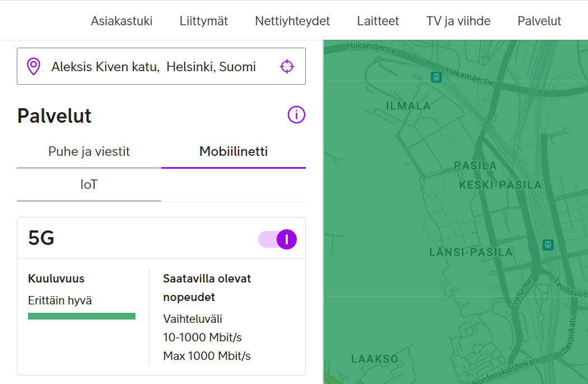The width and height of the screenshot is (588, 384).
Task: Open Nettiyhteydet in top navigation
Action: click(292, 21)
